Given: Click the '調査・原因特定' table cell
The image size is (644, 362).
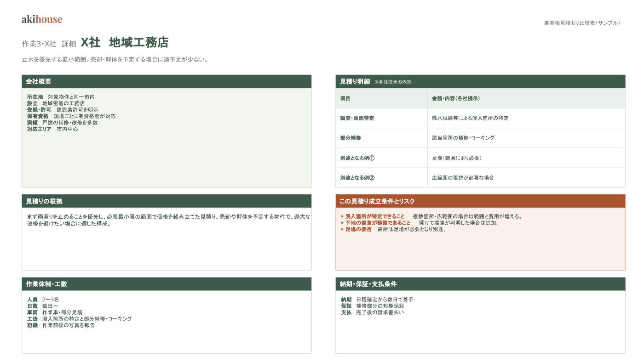Looking at the screenshot, I should (x=381, y=118).
